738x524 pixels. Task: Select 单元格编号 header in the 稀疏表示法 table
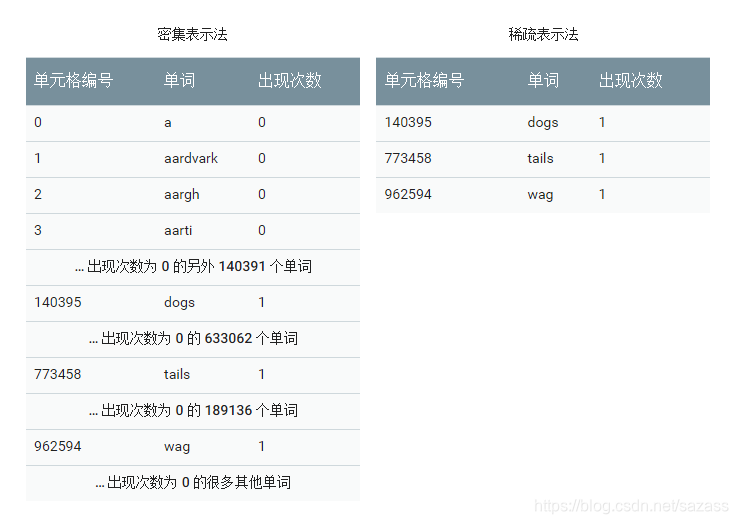tap(424, 81)
